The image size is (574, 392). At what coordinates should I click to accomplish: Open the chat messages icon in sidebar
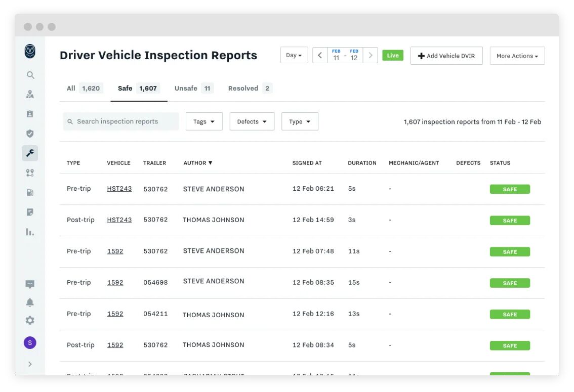30,284
